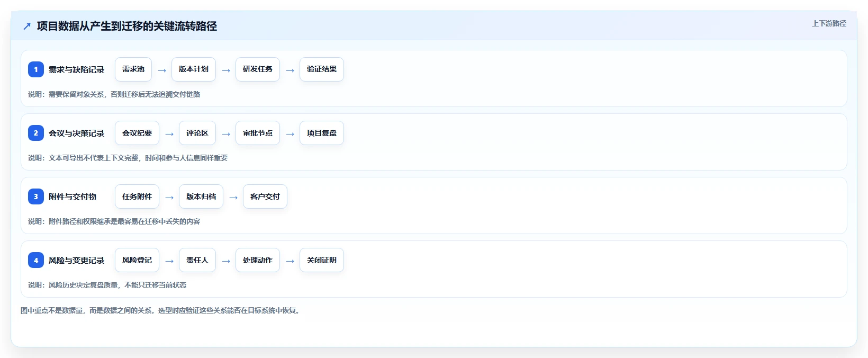Click the 客户交付 node
Image resolution: width=868 pixels, height=358 pixels.
tap(265, 196)
